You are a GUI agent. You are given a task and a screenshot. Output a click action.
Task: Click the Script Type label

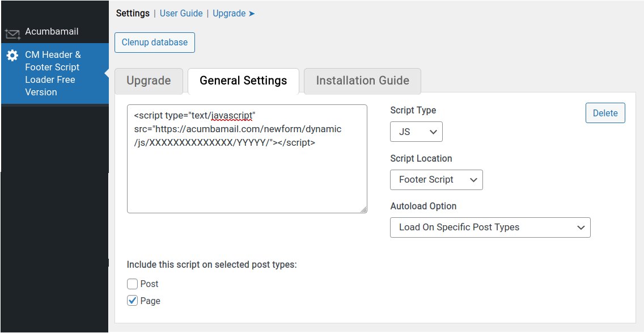click(413, 110)
